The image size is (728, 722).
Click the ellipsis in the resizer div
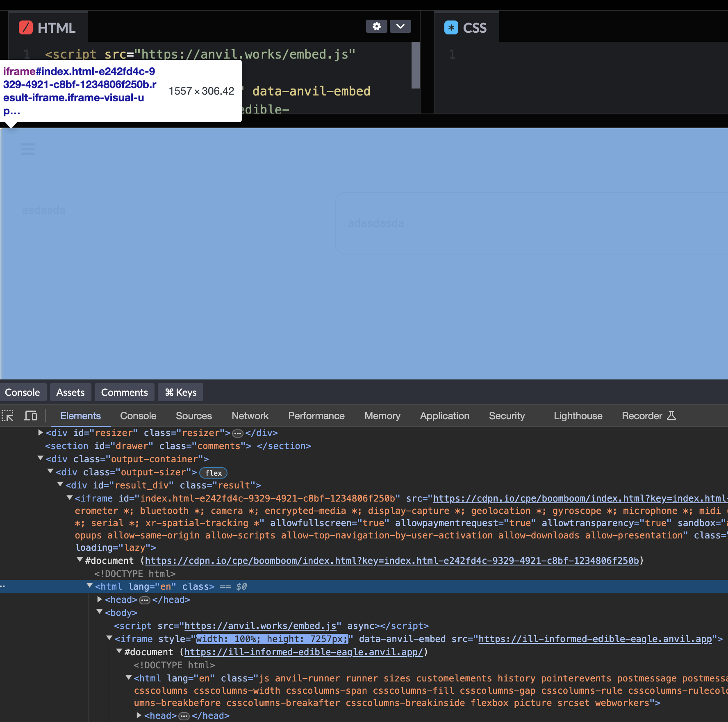(238, 434)
